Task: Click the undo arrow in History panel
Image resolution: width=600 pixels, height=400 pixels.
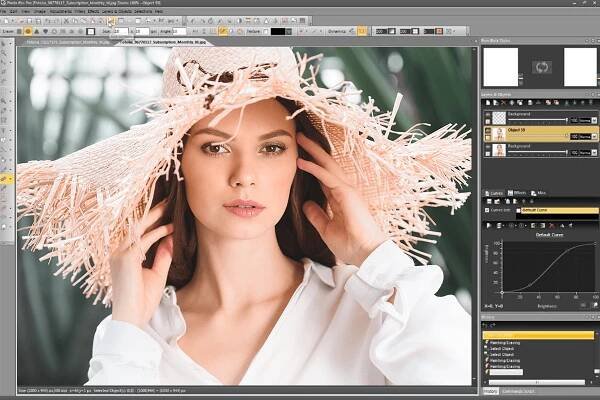Action: (487, 326)
